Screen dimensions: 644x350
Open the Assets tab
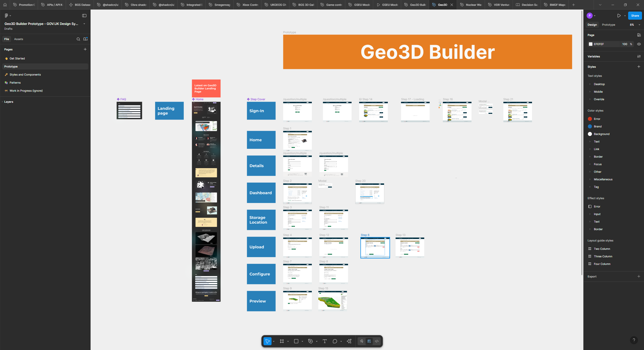pyautogui.click(x=18, y=39)
